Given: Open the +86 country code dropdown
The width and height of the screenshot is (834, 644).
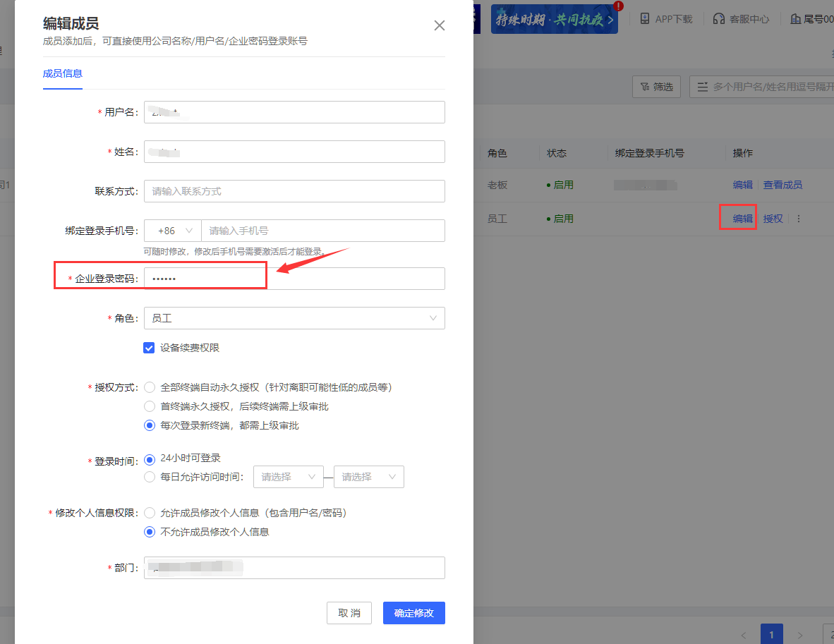Looking at the screenshot, I should tap(171, 231).
